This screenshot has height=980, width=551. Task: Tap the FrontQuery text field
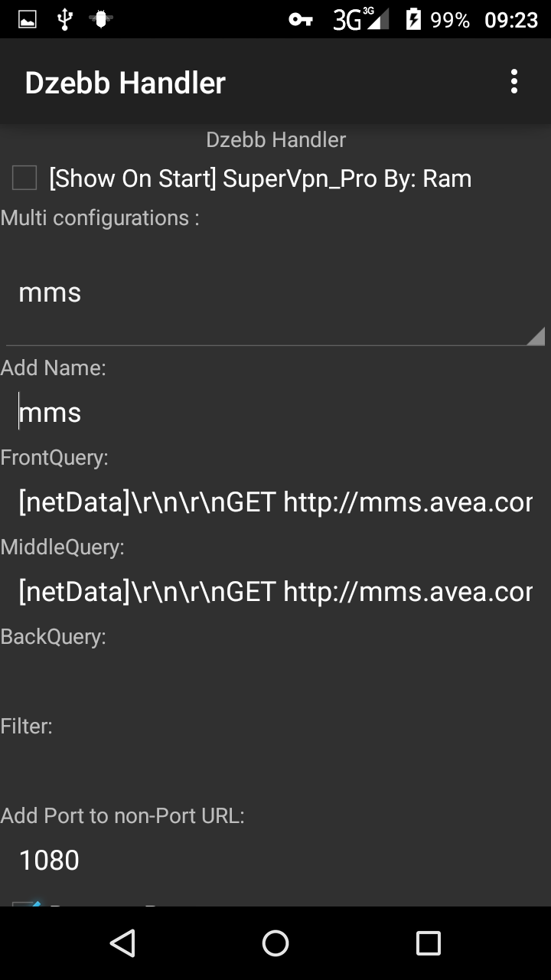(x=275, y=502)
